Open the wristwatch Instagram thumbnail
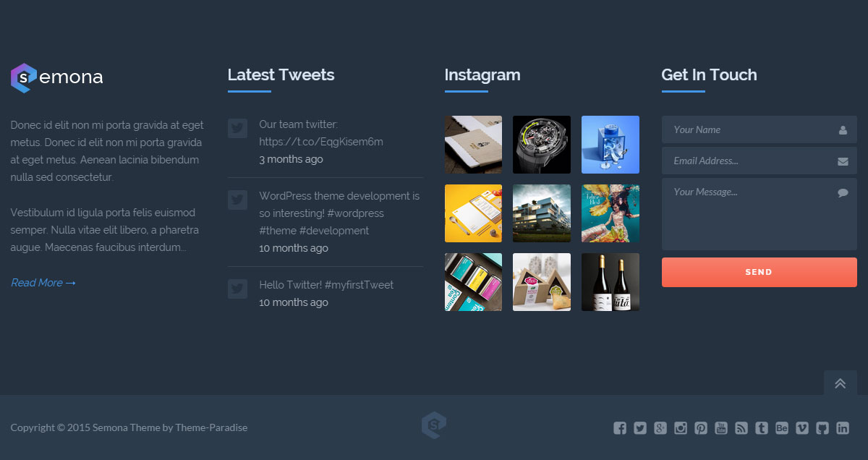The width and height of the screenshot is (868, 460). [x=542, y=145]
